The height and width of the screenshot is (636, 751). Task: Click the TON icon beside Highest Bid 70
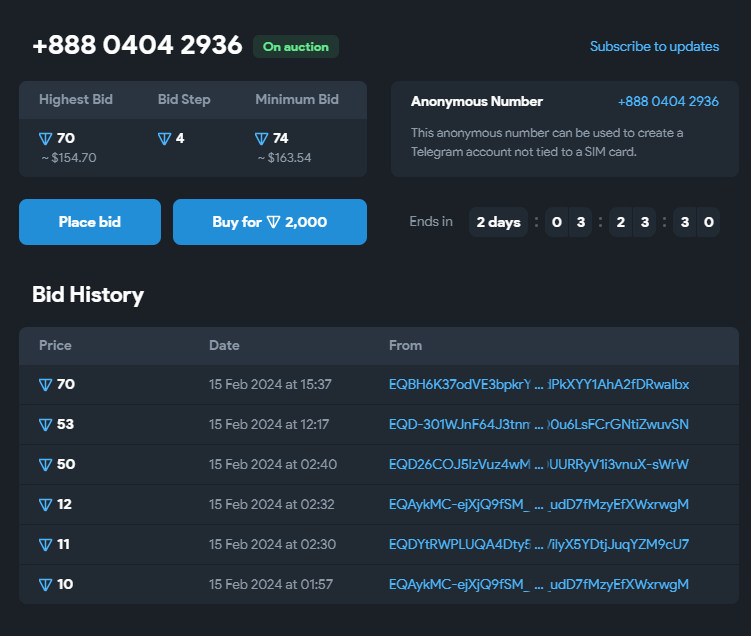pos(45,139)
